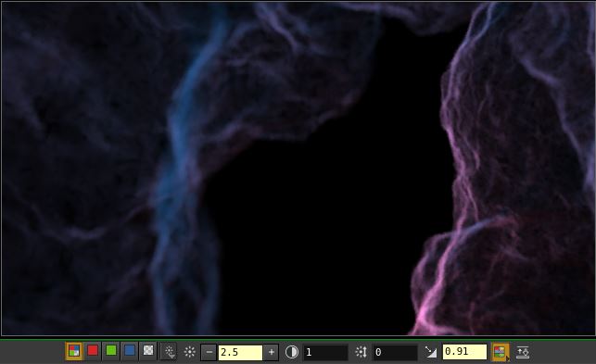Show only the blue channel
This screenshot has height=364, width=596.
(130, 351)
